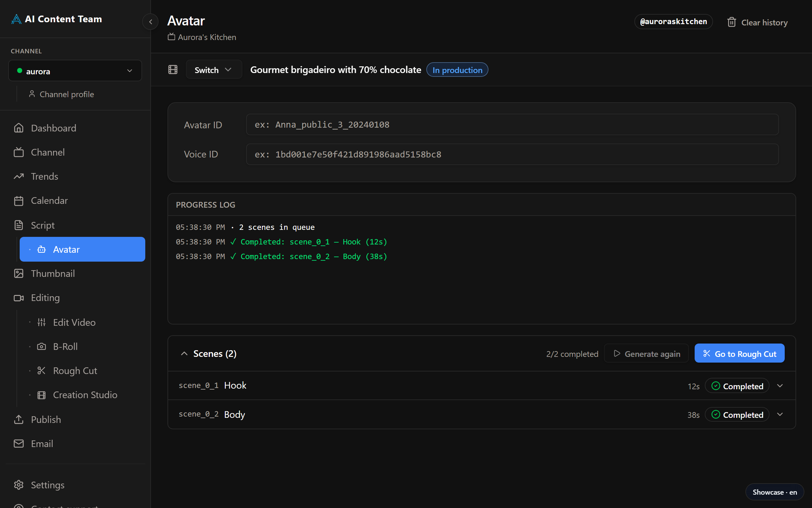This screenshot has width=812, height=508.
Task: Click the Clear history label
Action: (764, 23)
